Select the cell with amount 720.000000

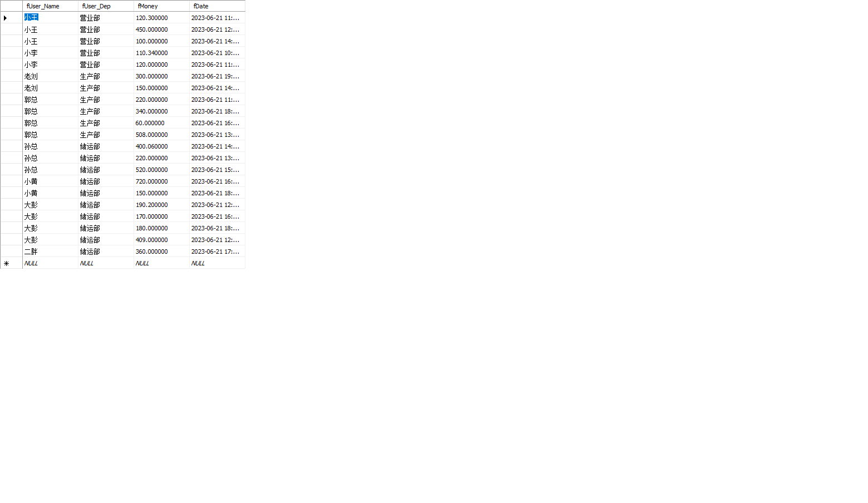(161, 181)
